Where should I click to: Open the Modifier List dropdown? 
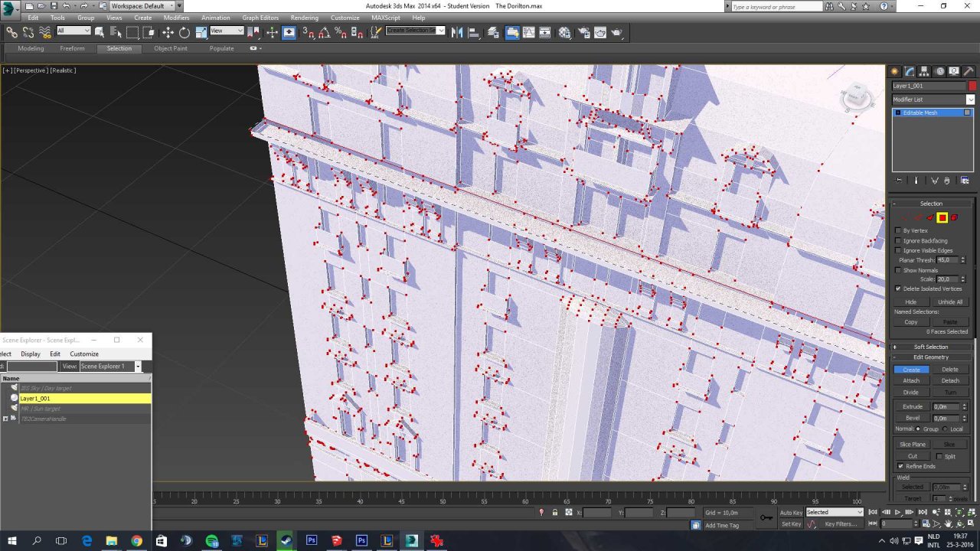point(933,99)
